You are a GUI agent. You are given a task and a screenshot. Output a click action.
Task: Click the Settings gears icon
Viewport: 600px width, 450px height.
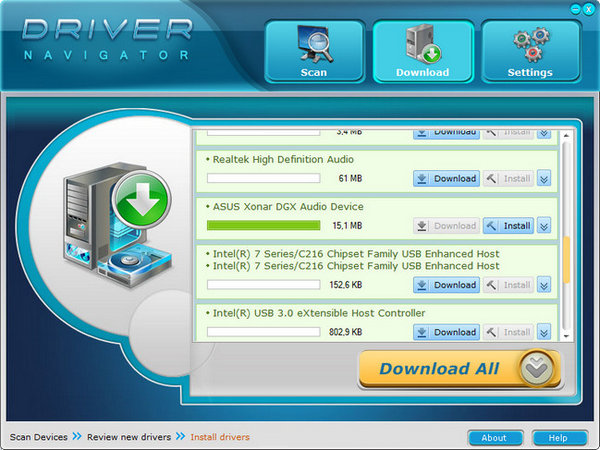coord(532,44)
